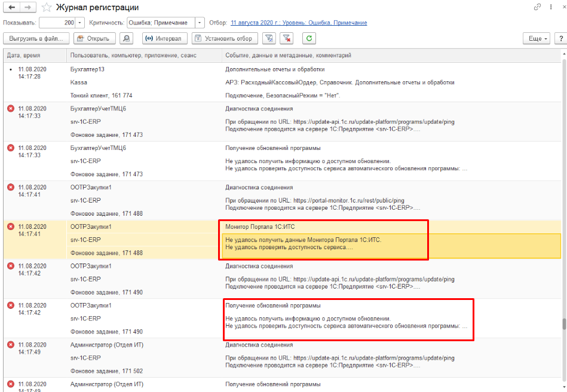The height and width of the screenshot is (392, 567).
Task: Sort by the Дата, время column header
Action: point(35,56)
